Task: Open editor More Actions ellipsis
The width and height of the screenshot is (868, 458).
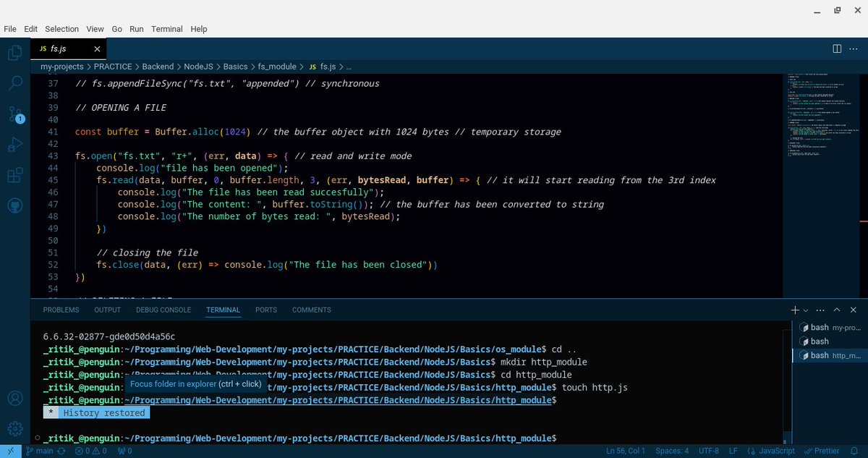Action: point(855,48)
